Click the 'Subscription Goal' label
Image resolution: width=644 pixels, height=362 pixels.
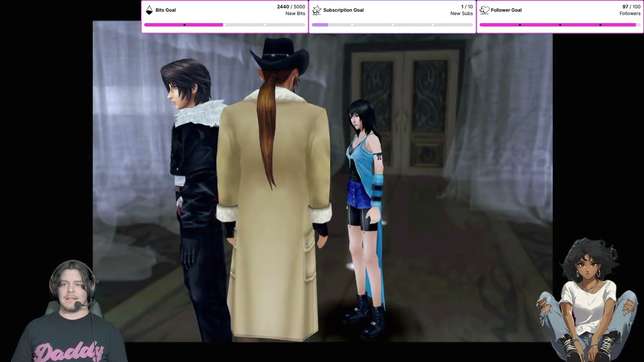pos(343,10)
